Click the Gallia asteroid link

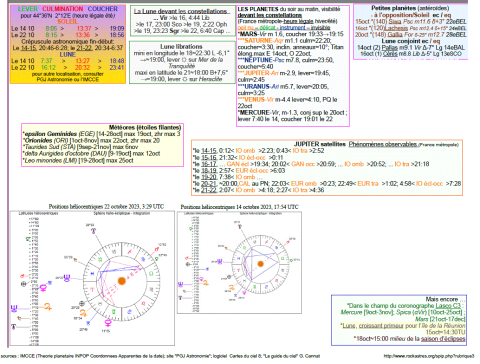[x=395, y=35]
